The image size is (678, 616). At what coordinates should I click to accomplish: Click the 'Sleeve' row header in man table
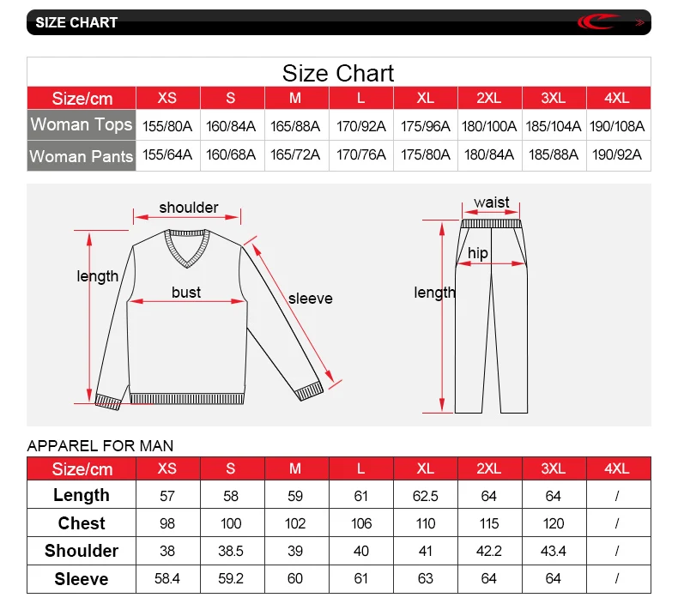tap(82, 579)
